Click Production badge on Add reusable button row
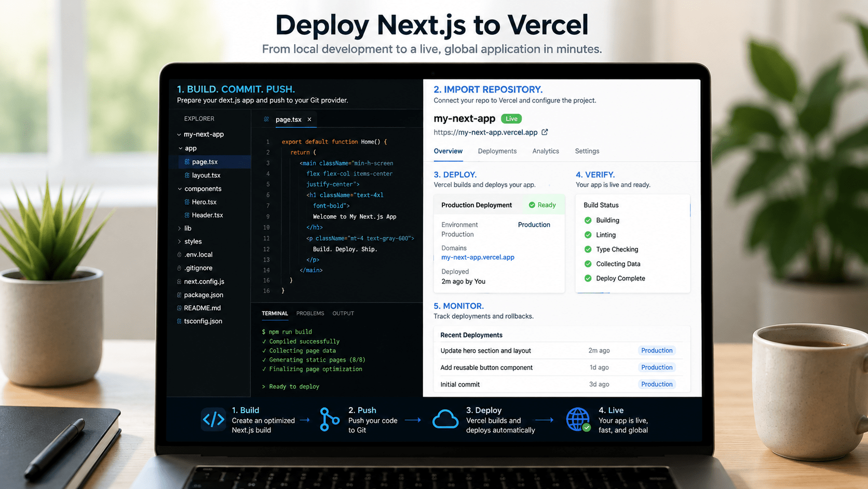868x489 pixels. pos(657,367)
